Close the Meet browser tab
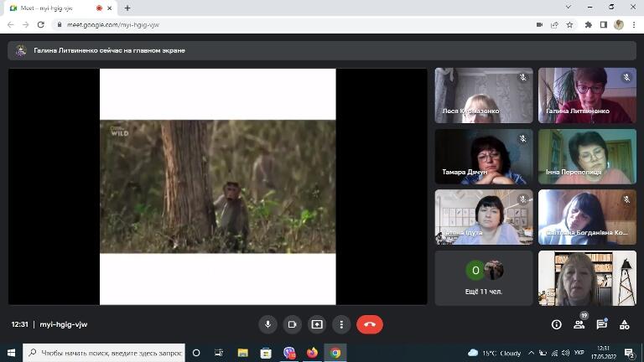Screen dimensions: 644x362 tap(110, 8)
